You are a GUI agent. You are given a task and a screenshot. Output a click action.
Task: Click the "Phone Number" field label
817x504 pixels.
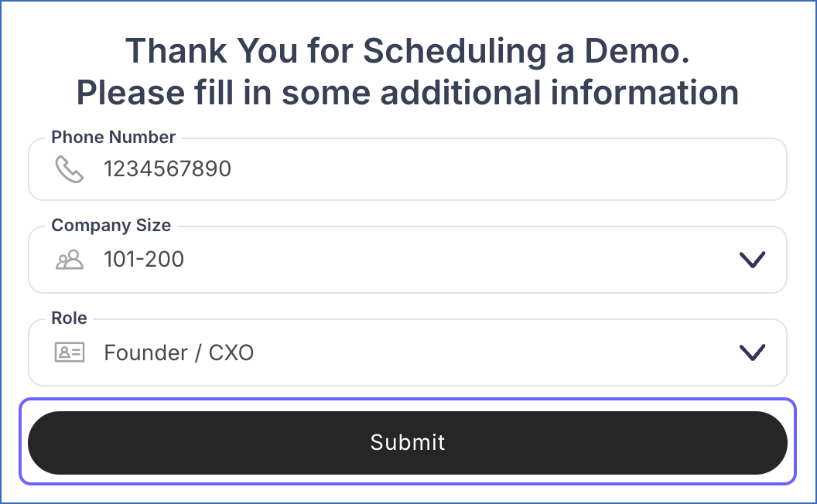point(114,138)
